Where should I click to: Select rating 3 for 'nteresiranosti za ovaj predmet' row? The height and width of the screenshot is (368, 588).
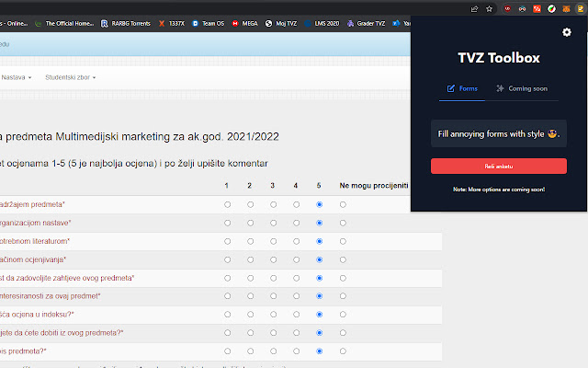click(x=273, y=296)
